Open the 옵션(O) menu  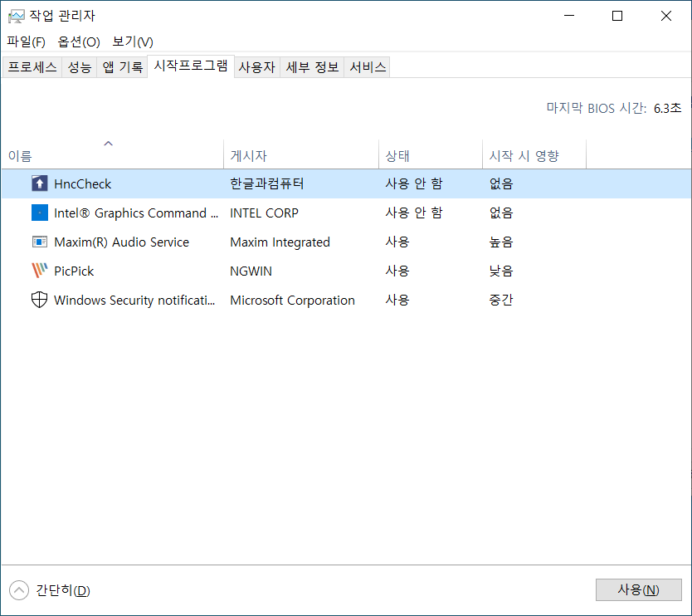(x=79, y=42)
